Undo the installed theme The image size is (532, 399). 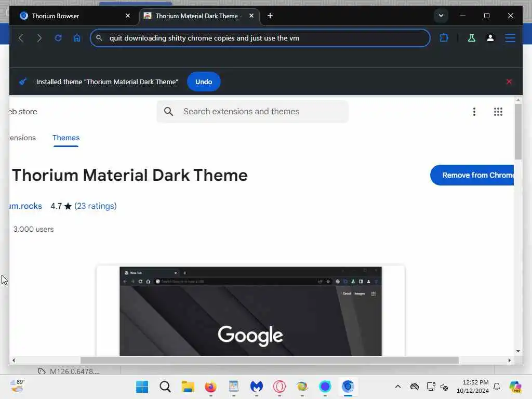[x=204, y=82]
